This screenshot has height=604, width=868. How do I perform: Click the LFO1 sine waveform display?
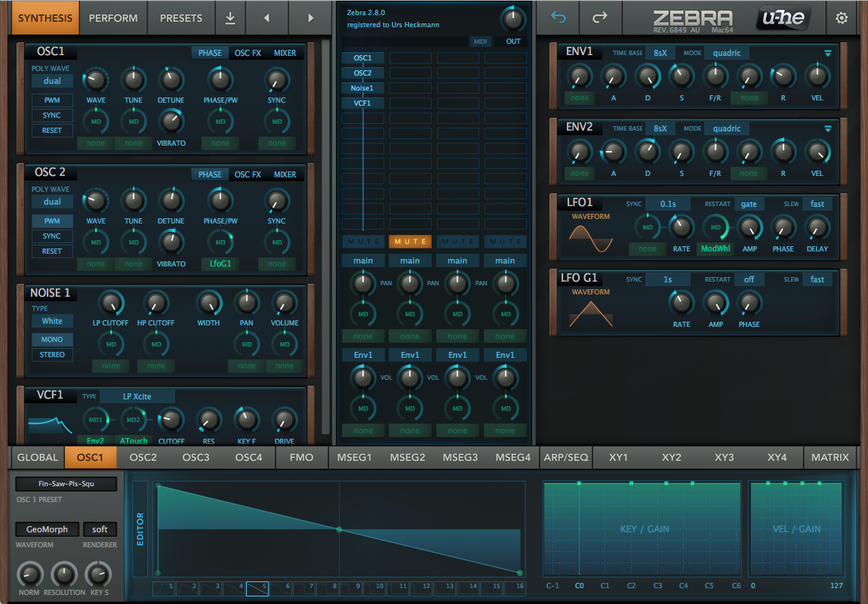tap(590, 238)
